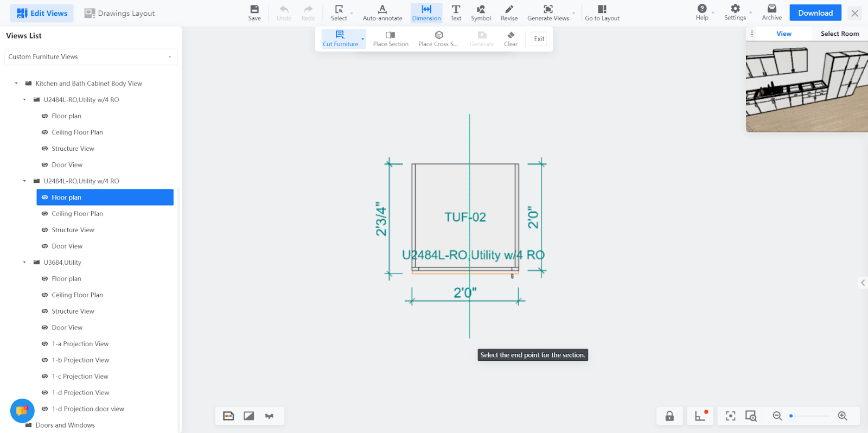Click the zoom out magnifier icon

click(x=777, y=416)
